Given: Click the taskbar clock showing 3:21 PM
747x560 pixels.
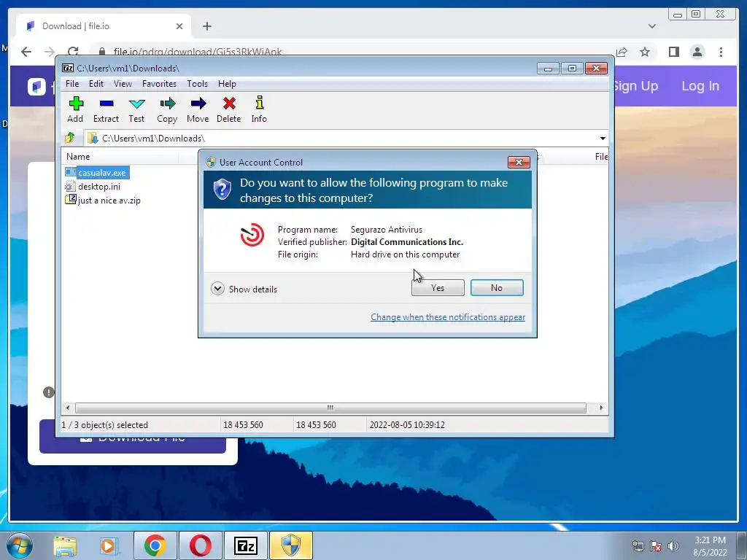Looking at the screenshot, I should 711,546.
